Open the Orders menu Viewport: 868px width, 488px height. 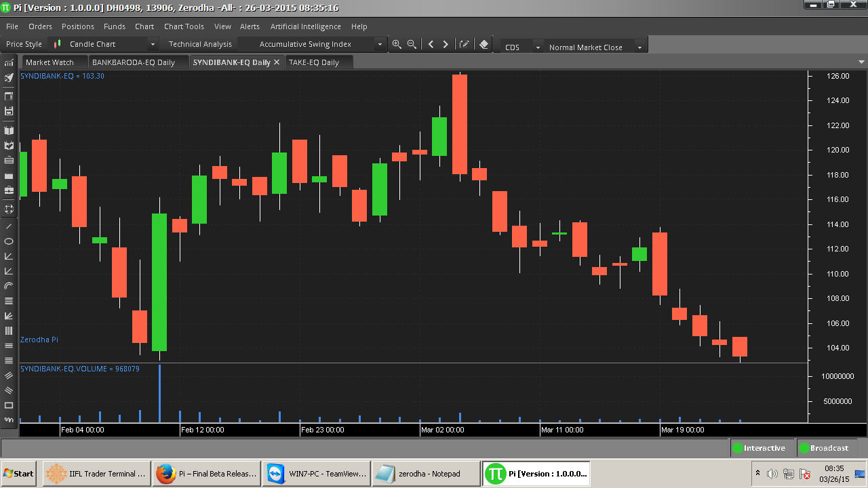(40, 26)
